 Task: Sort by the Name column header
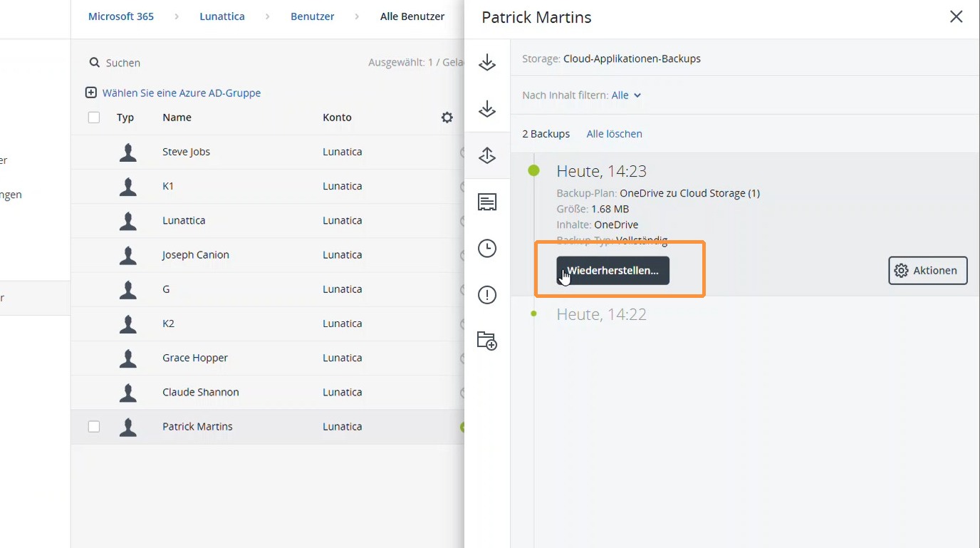click(x=177, y=118)
